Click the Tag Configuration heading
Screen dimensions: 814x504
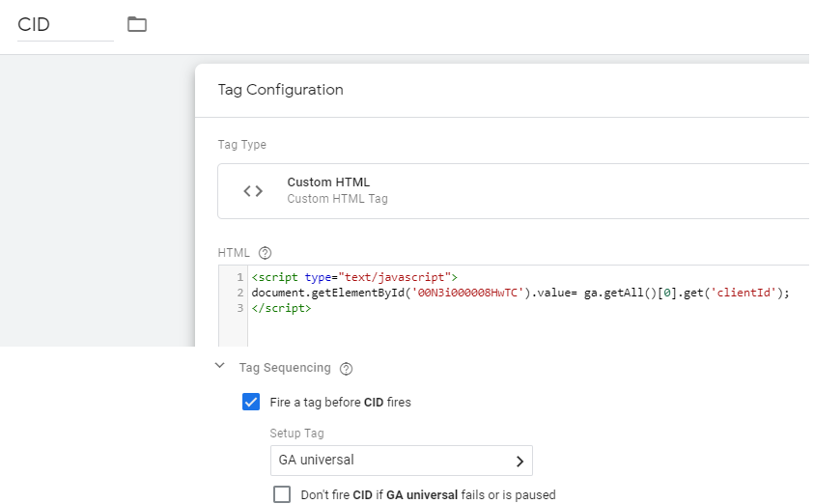click(280, 90)
